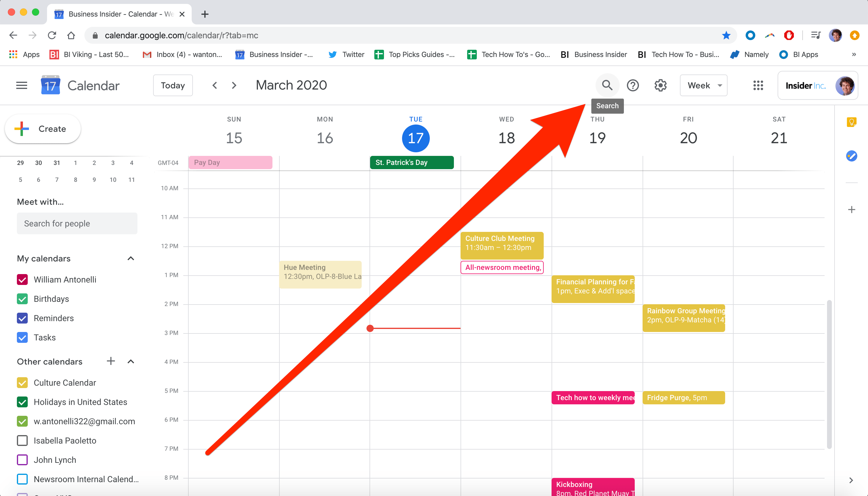Toggle the main menu hamburger icon
This screenshot has width=868, height=496.
(22, 85)
